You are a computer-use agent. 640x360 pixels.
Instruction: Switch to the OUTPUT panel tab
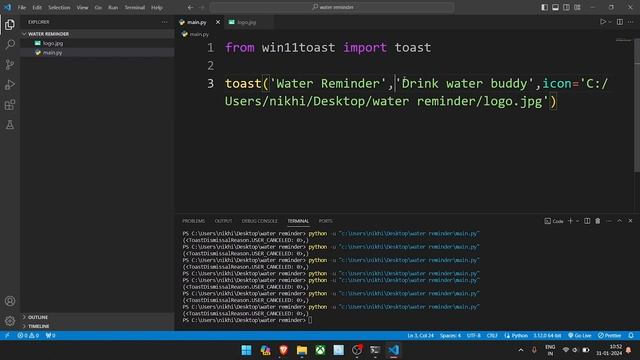pyautogui.click(x=223, y=221)
